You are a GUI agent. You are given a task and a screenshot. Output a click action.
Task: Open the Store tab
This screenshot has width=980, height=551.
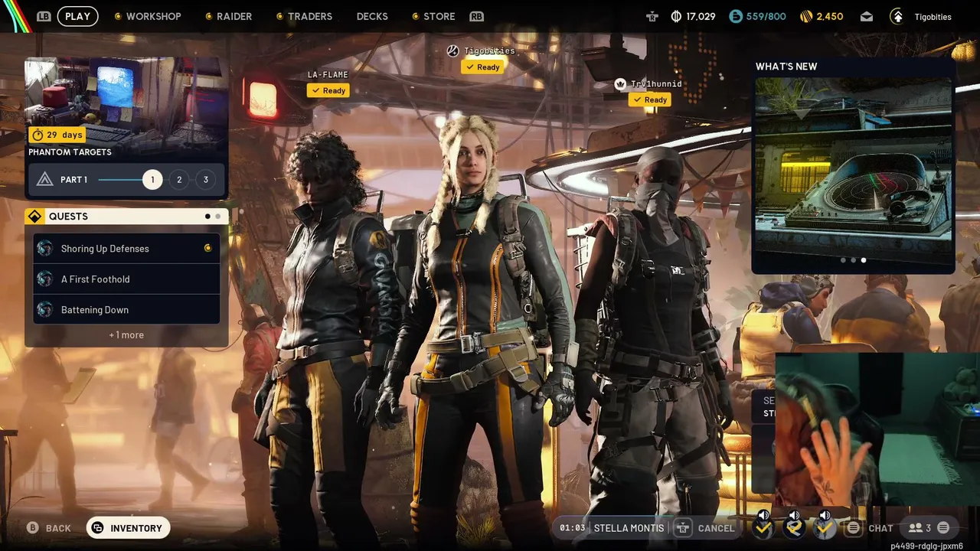click(439, 16)
